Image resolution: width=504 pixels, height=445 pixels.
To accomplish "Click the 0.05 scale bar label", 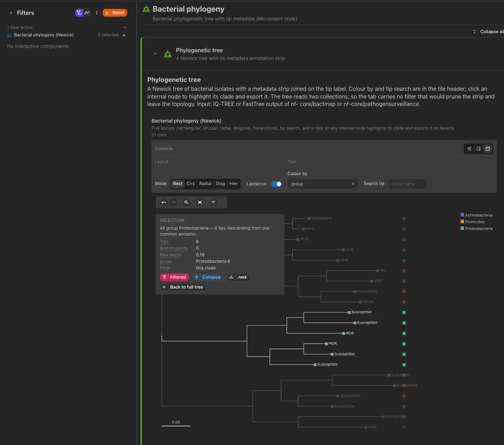I will coord(176,422).
